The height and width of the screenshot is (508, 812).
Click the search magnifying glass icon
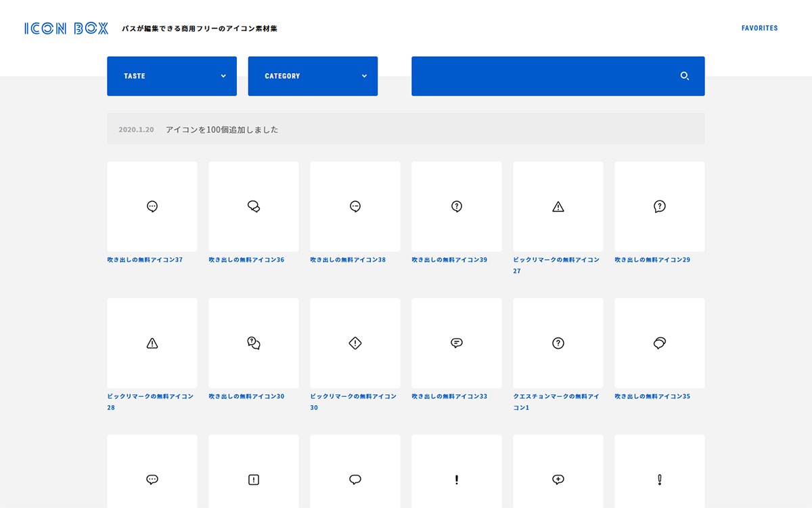click(x=684, y=76)
